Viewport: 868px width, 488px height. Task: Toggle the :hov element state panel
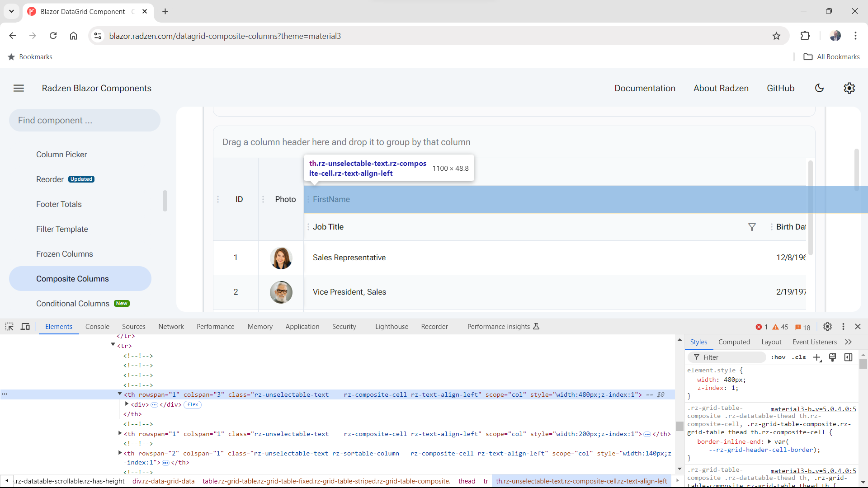coord(778,357)
